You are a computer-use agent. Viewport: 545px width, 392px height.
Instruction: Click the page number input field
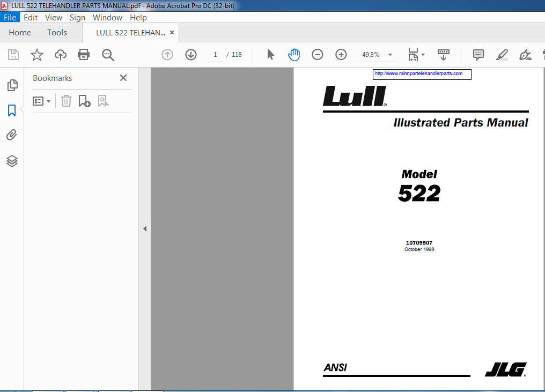click(x=215, y=55)
